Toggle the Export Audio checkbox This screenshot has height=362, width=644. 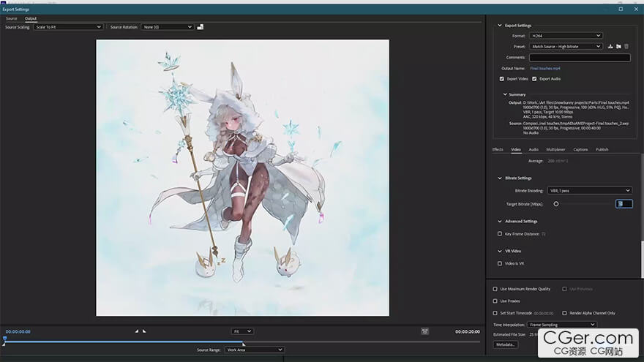(x=534, y=79)
